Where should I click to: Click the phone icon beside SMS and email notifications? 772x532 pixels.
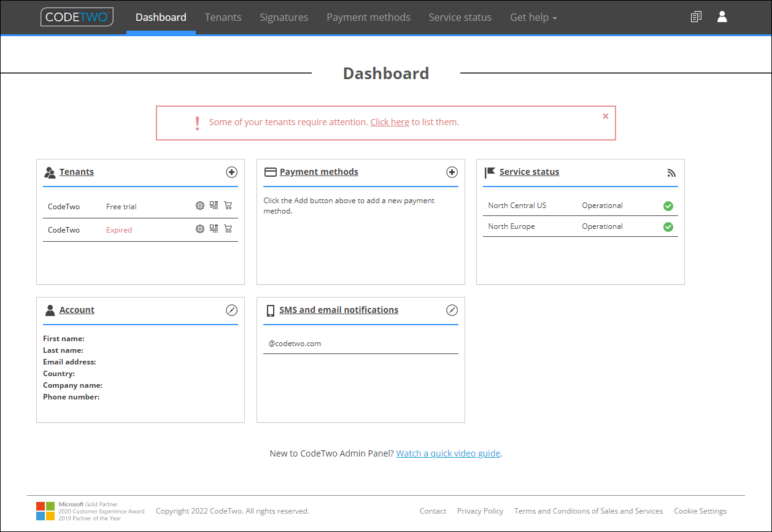pos(270,310)
